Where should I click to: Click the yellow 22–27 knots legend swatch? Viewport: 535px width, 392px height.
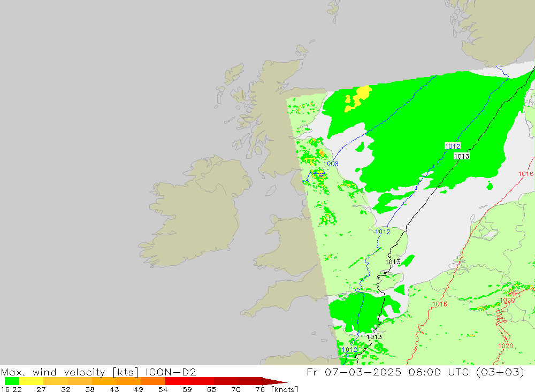32,381
